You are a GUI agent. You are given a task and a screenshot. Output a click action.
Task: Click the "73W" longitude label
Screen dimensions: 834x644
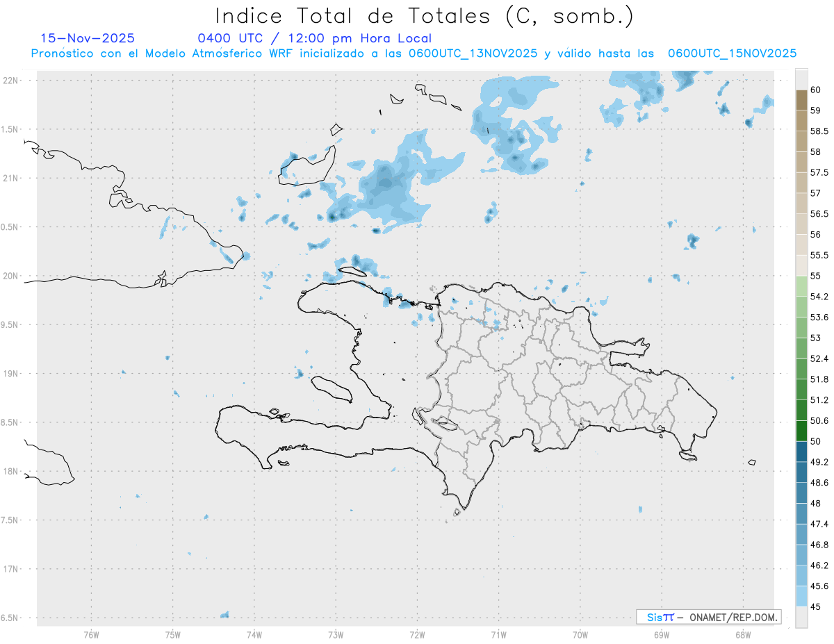[x=336, y=634]
